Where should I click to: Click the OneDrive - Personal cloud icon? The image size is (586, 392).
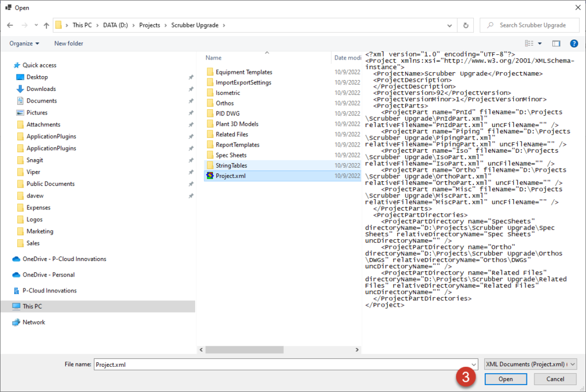pyautogui.click(x=16, y=275)
